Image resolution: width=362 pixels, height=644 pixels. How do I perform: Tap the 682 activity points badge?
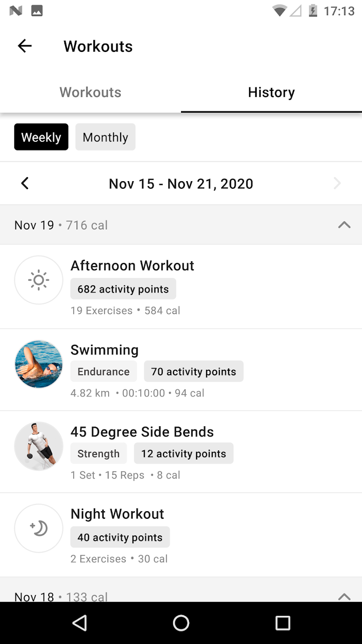coord(123,289)
